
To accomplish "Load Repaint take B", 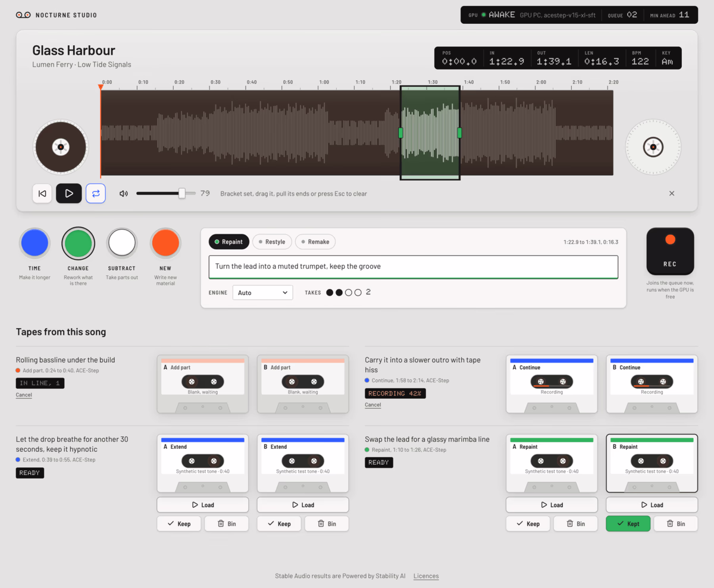I will click(652, 505).
